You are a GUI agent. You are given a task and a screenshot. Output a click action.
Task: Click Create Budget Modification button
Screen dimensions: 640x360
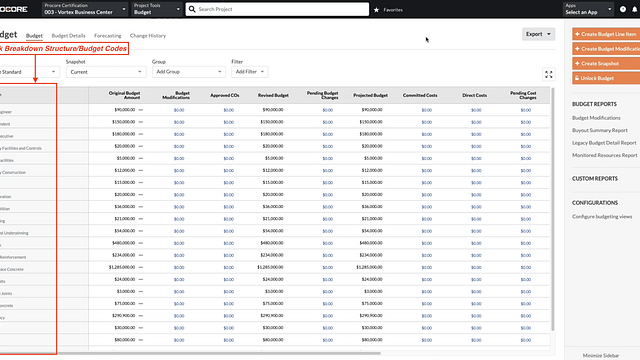coord(606,49)
